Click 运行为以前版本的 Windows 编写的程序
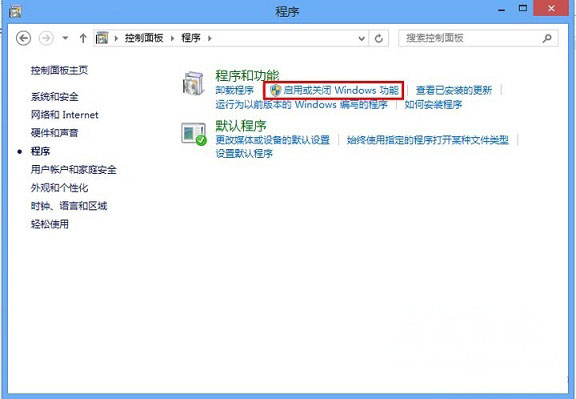Viewport: 576px width, 399px height. pyautogui.click(x=302, y=104)
